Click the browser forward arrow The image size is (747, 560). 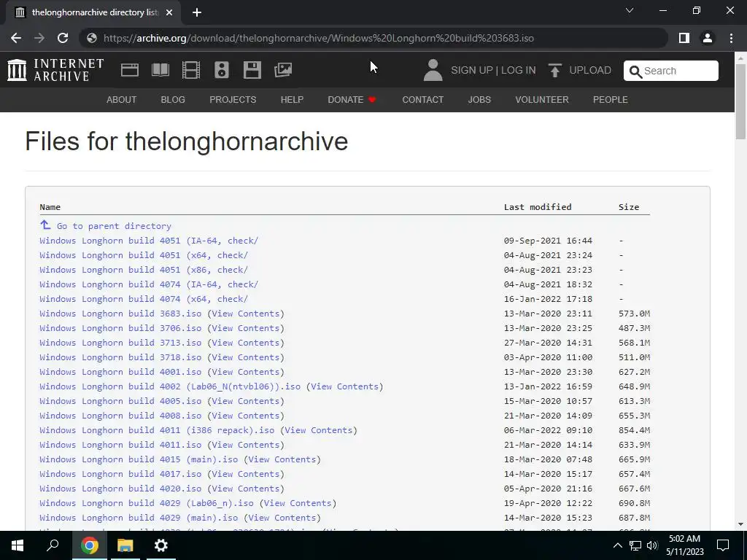click(39, 38)
